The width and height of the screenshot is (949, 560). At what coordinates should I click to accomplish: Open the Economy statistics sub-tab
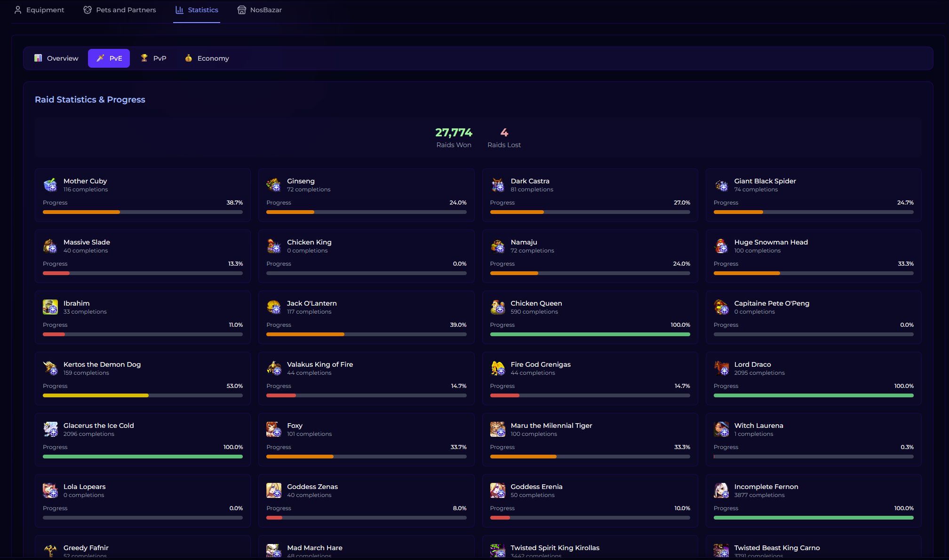207,58
